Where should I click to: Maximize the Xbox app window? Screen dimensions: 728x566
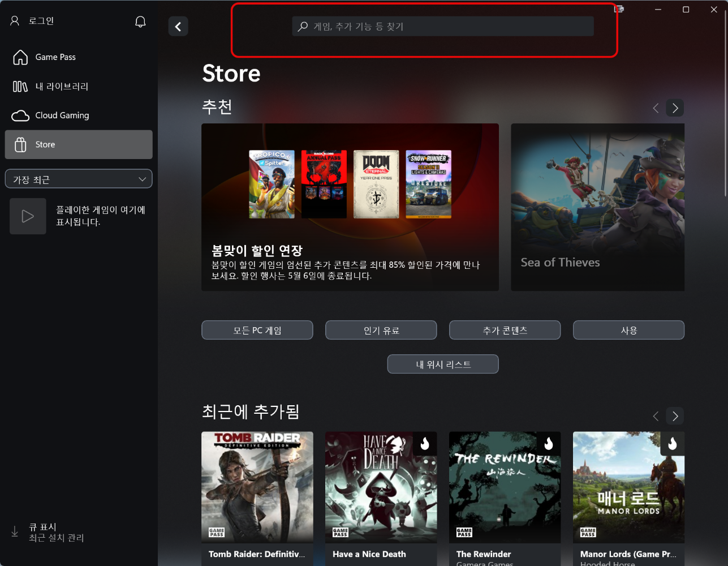click(686, 10)
